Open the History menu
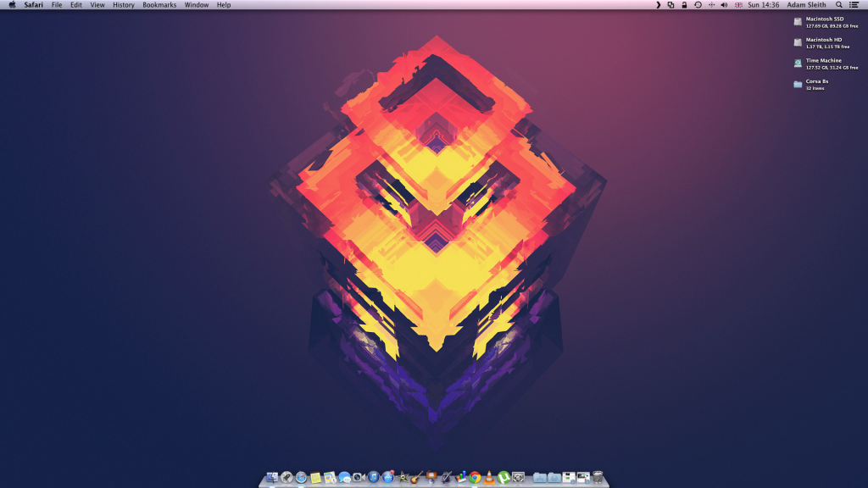The width and height of the screenshot is (868, 488). pos(124,5)
